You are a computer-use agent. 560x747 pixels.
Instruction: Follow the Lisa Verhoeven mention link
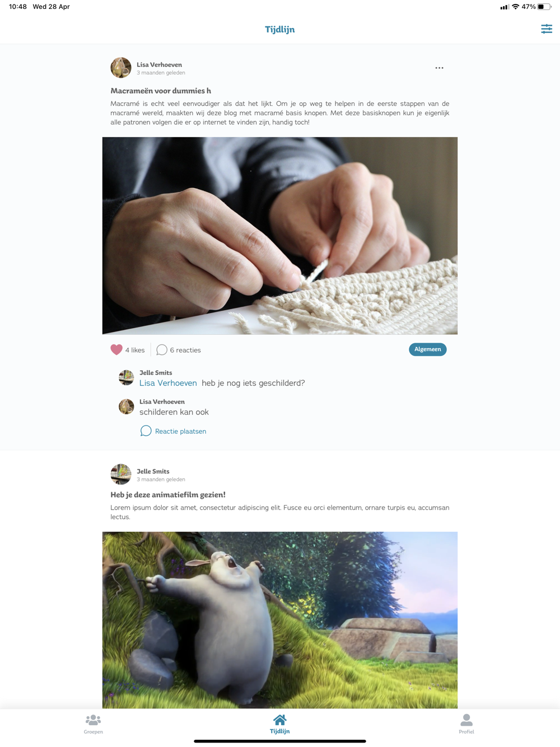168,383
